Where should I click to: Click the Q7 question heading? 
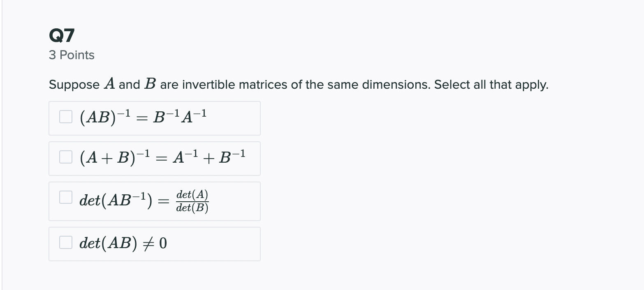62,36
